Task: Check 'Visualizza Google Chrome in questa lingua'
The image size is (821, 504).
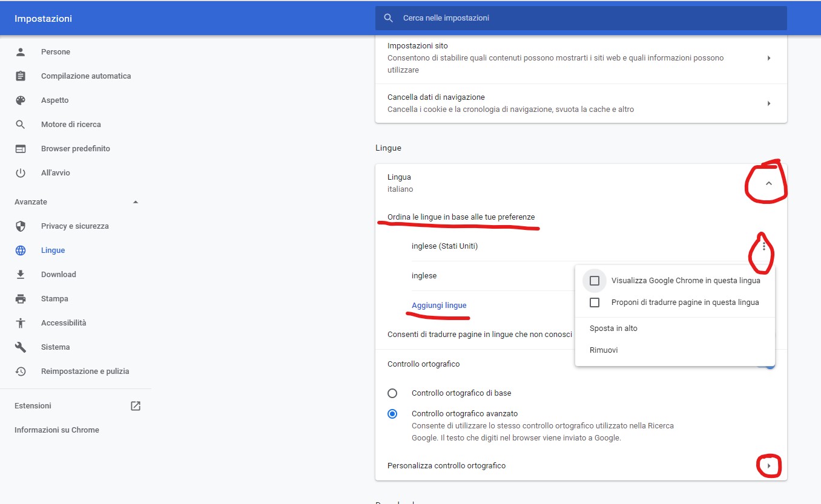Action: click(595, 281)
